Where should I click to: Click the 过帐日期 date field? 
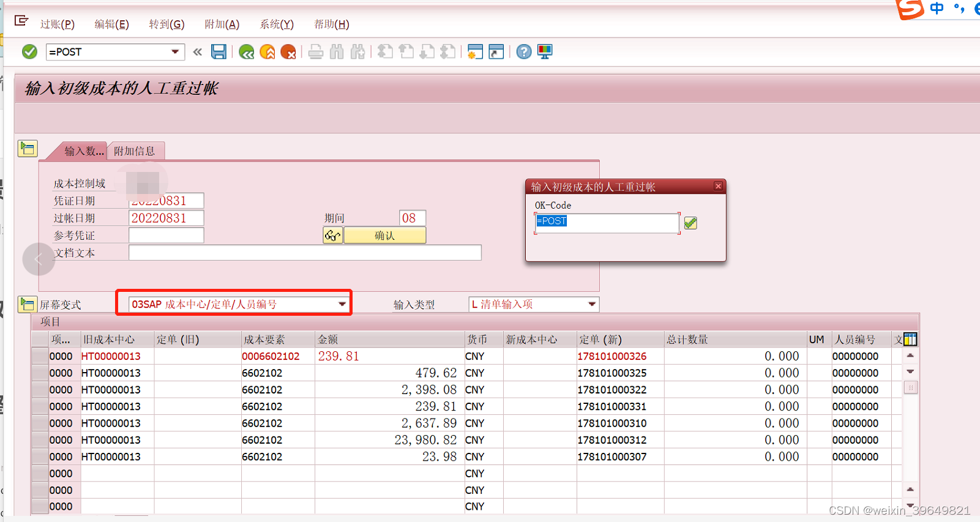tap(166, 218)
